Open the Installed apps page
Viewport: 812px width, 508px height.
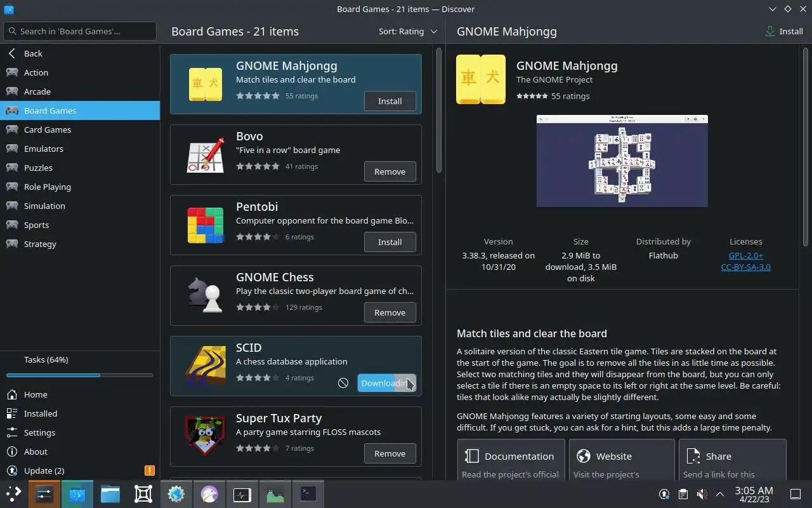[80, 413]
